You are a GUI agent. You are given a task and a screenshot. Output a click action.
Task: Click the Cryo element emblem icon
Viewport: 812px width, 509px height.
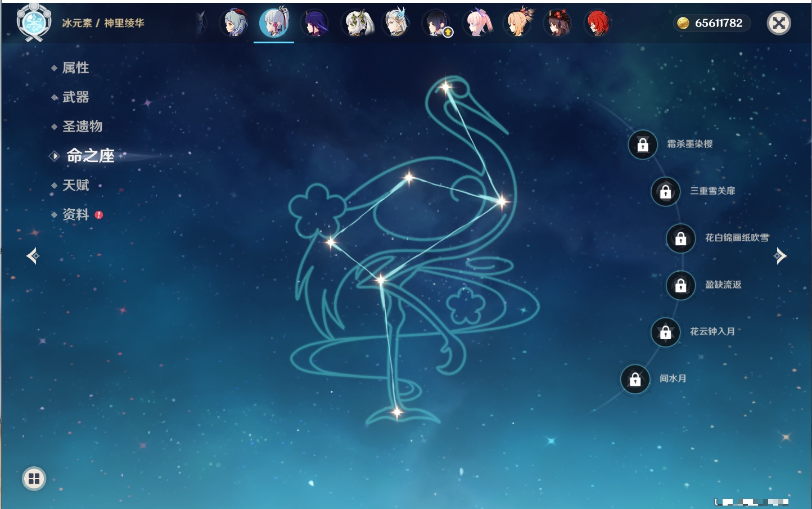34,22
